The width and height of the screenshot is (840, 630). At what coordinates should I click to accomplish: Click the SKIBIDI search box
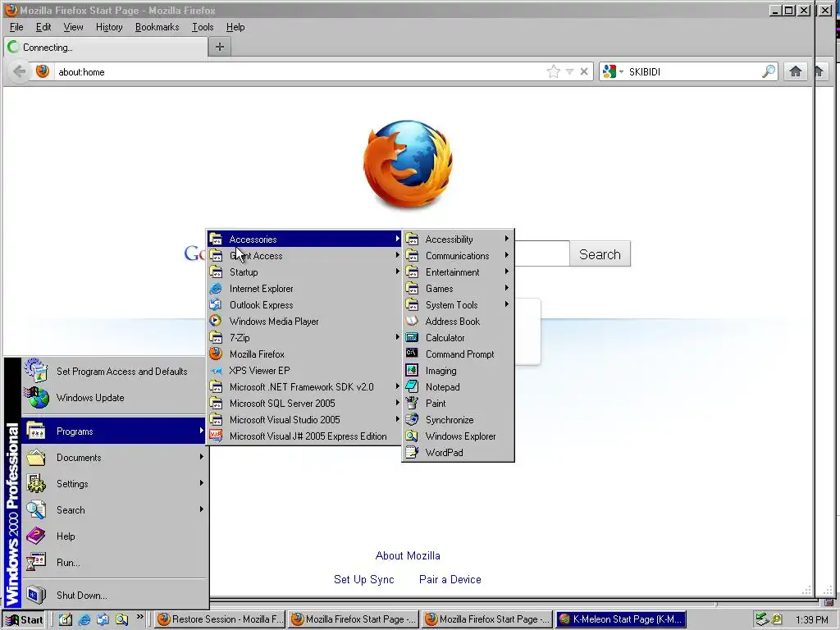point(693,72)
